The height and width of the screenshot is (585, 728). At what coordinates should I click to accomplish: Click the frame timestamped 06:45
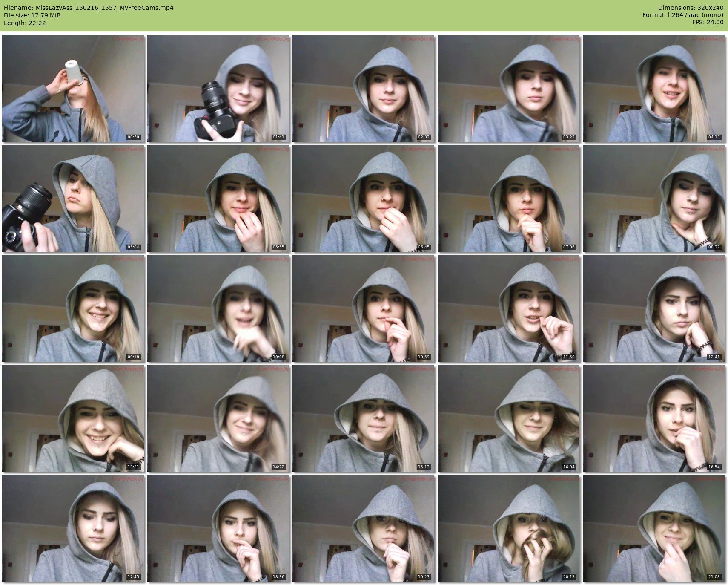(x=364, y=199)
